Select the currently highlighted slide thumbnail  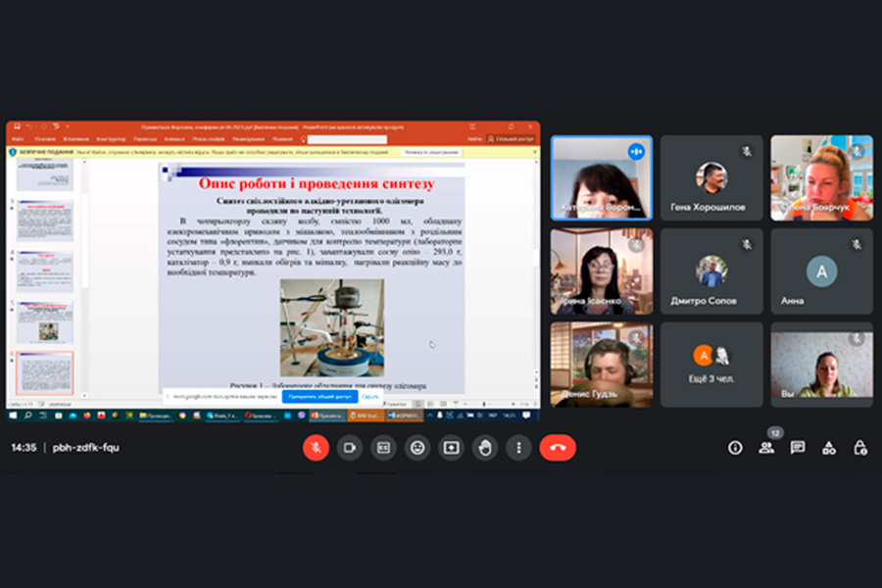(x=45, y=373)
